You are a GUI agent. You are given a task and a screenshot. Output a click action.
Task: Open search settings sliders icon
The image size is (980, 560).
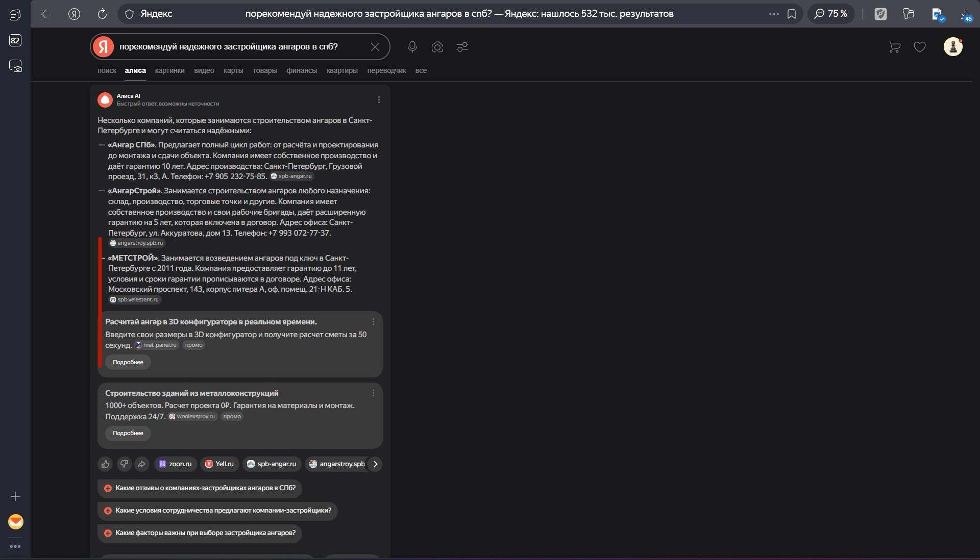pos(462,47)
